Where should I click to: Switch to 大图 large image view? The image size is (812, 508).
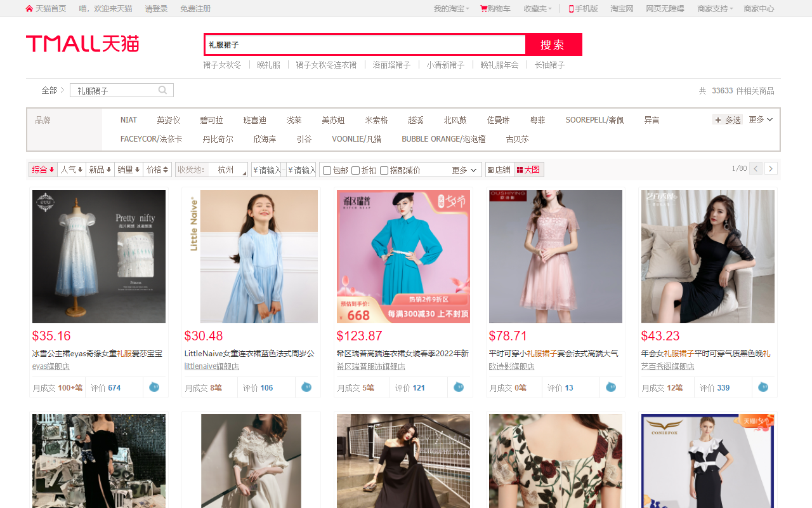pos(528,170)
